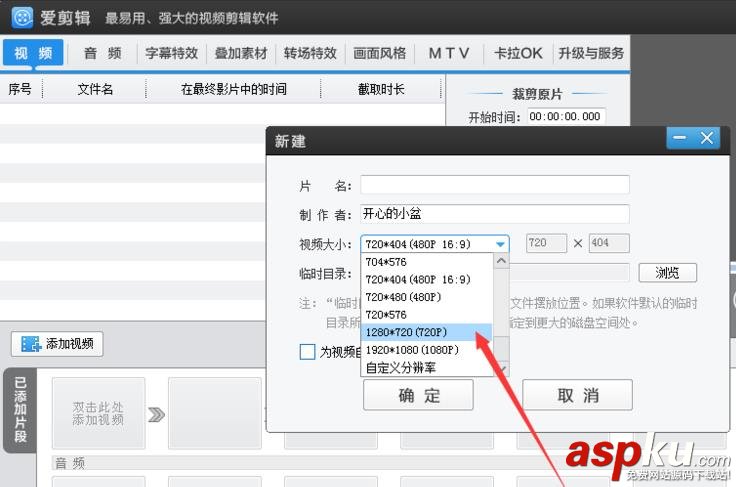This screenshot has width=736, height=487.
Task: Click the width field showing 720
Action: click(546, 243)
